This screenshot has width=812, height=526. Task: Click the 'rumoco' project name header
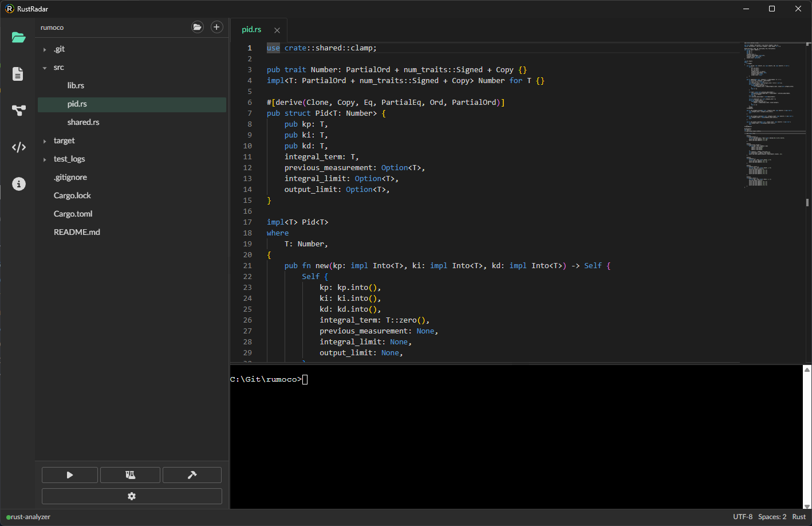(x=52, y=28)
